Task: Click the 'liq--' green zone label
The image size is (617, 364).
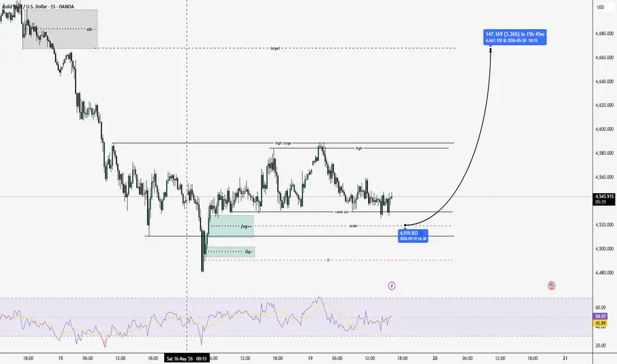Action: 249,252
